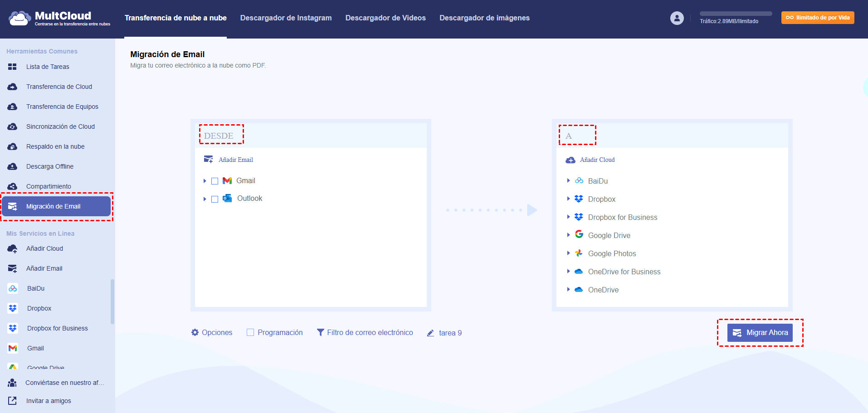Screen dimensions: 868x413
Task: Expand Dropbox for Business destination node
Action: point(568,217)
